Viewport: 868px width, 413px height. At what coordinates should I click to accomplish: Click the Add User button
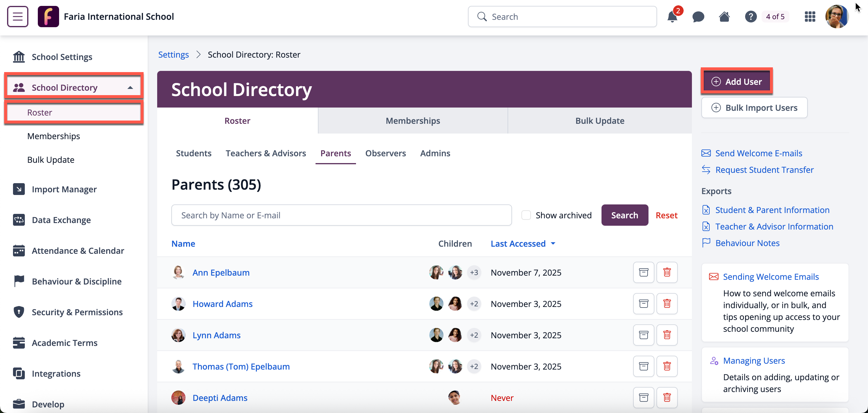(736, 82)
